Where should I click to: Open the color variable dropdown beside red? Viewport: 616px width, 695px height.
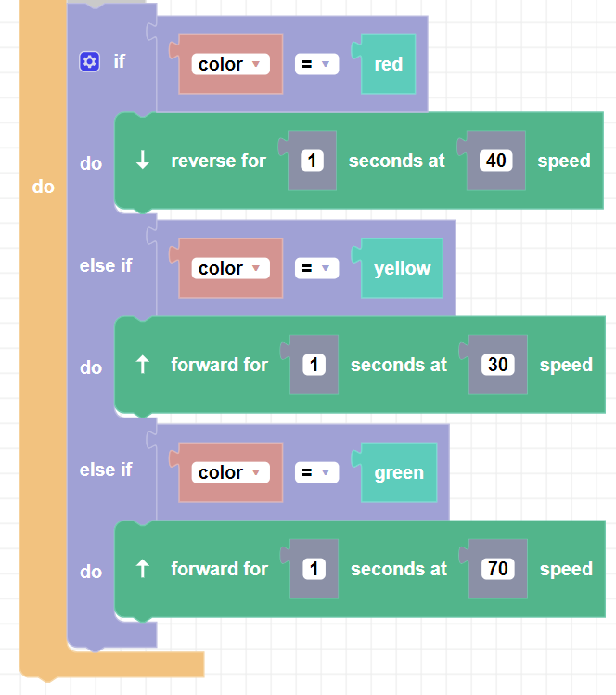(231, 64)
